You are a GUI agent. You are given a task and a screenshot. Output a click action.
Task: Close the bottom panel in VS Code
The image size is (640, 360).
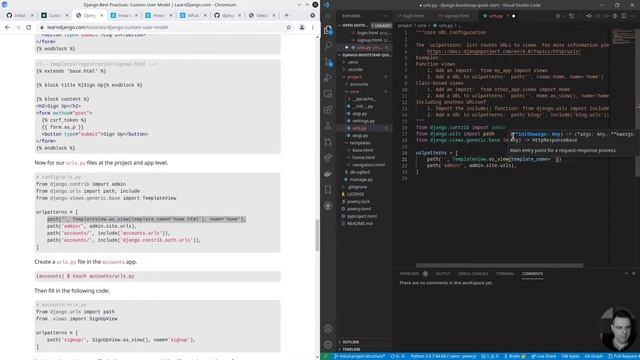coord(633,273)
